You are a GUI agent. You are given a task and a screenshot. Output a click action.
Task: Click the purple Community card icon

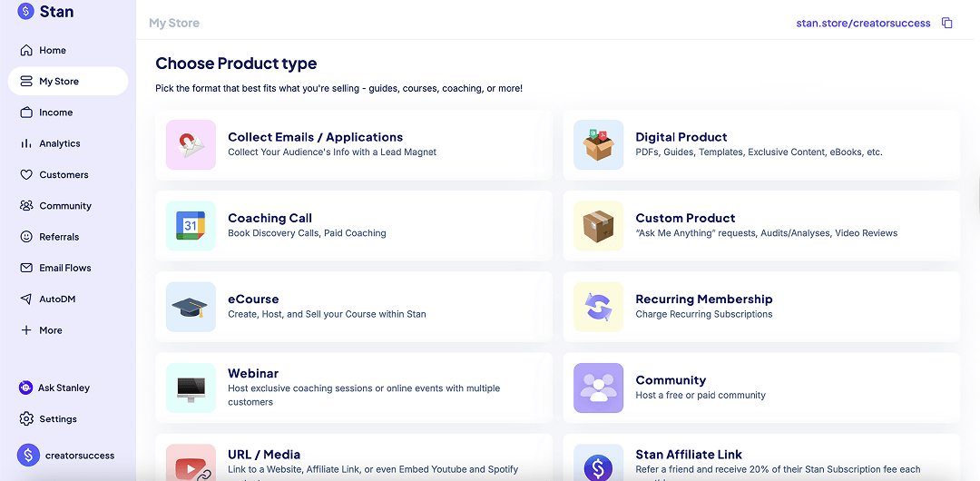click(598, 388)
